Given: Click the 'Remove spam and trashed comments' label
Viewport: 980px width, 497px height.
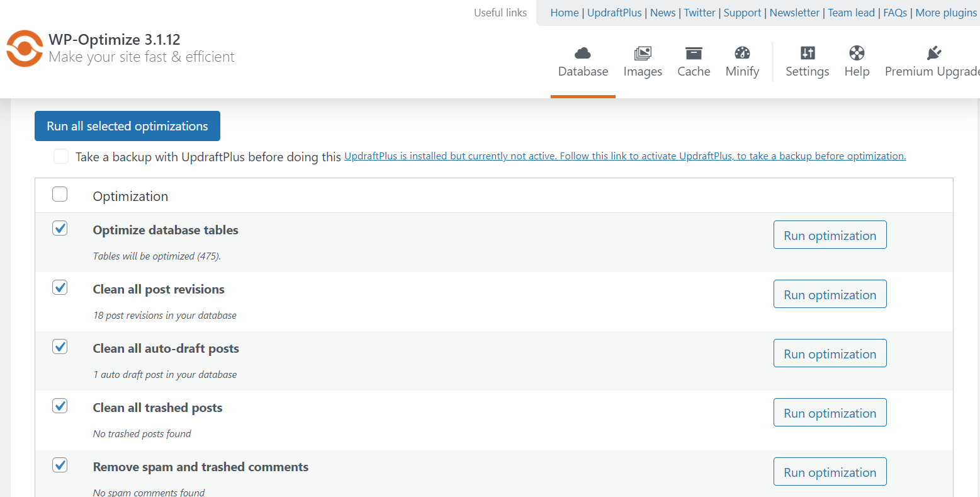Looking at the screenshot, I should pos(201,467).
